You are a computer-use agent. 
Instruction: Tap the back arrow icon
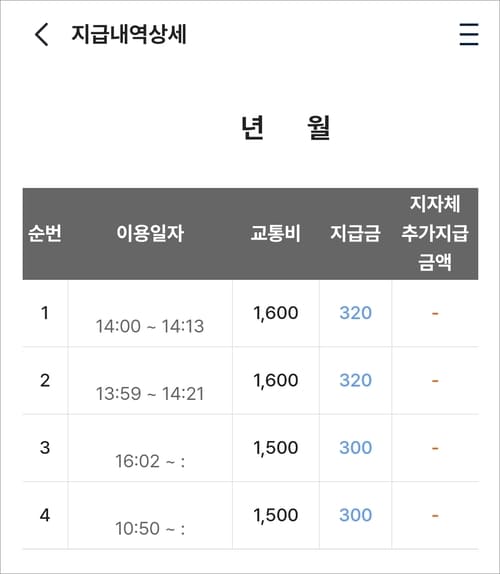point(41,34)
